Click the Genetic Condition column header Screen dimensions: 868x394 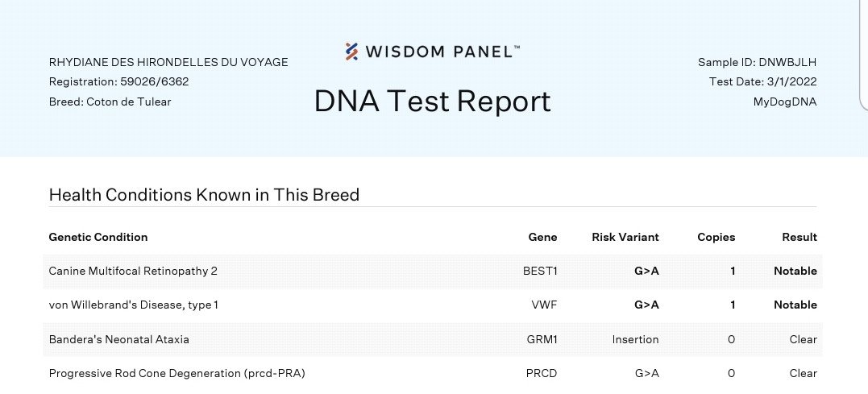tap(98, 237)
